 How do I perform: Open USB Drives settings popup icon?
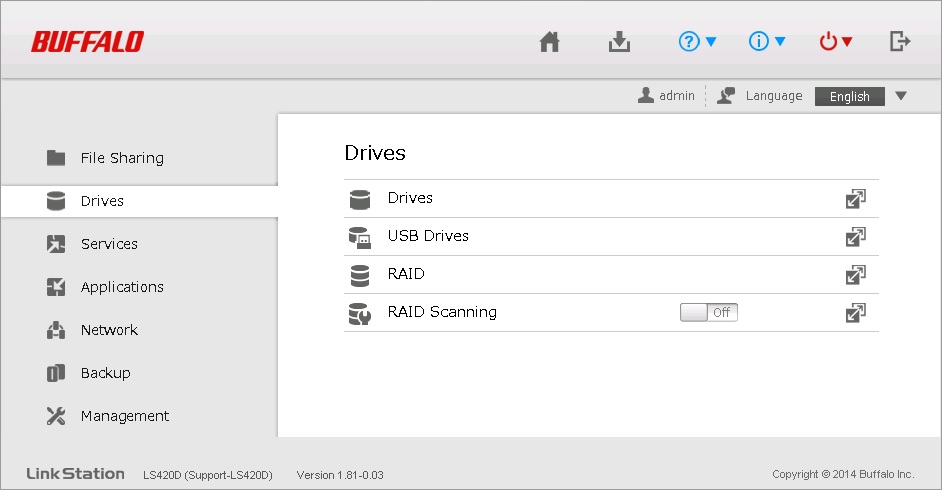[855, 237]
